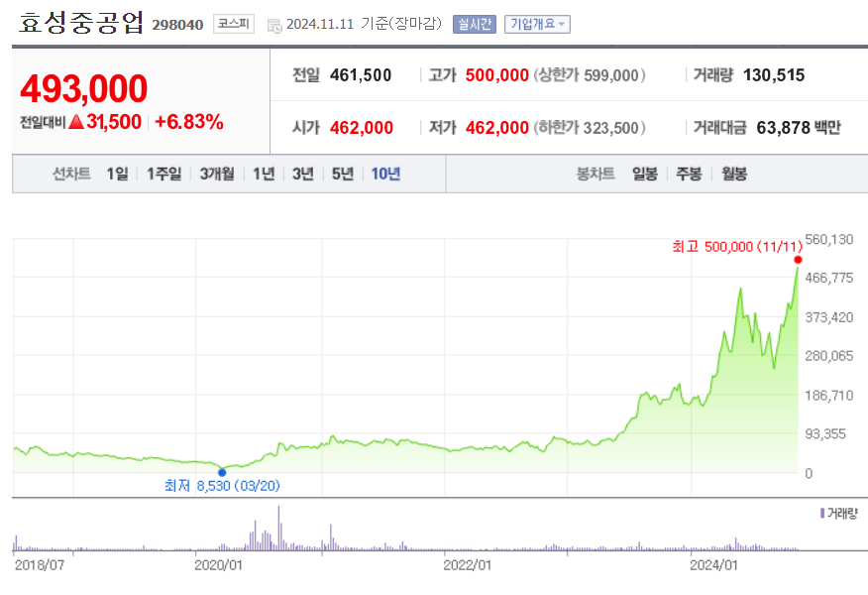Click the +6.83% change value
The image size is (868, 595).
[189, 122]
